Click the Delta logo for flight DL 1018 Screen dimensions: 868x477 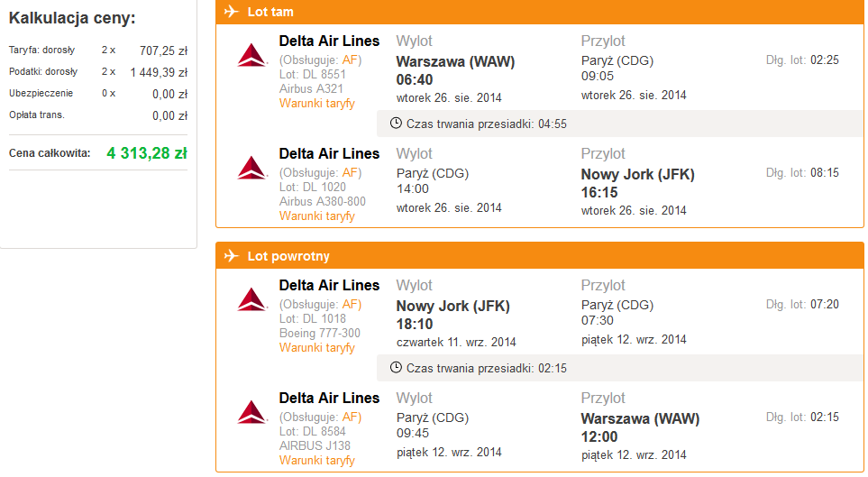[251, 299]
